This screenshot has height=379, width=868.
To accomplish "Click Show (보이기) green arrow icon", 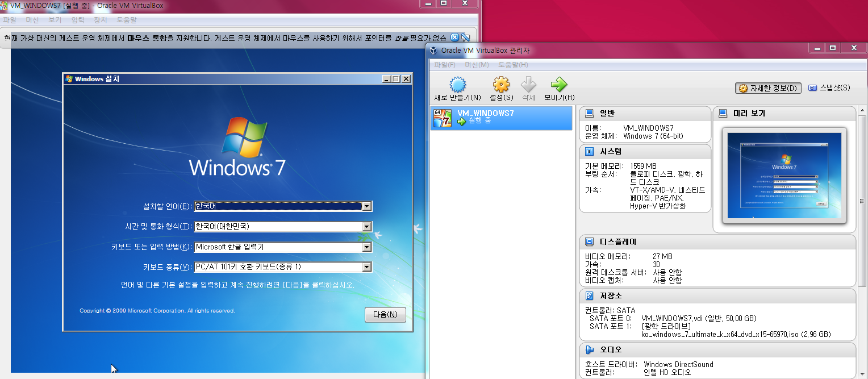I will coord(559,85).
